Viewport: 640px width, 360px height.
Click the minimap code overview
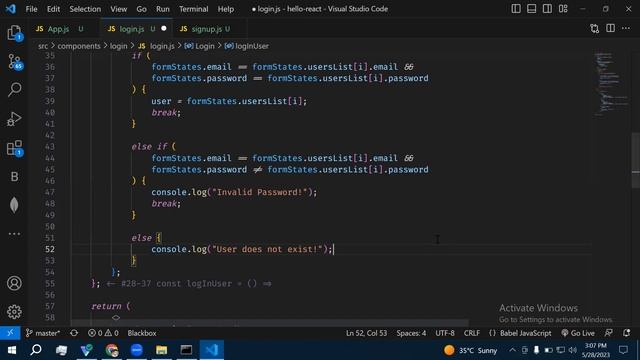pyautogui.click(x=610, y=85)
